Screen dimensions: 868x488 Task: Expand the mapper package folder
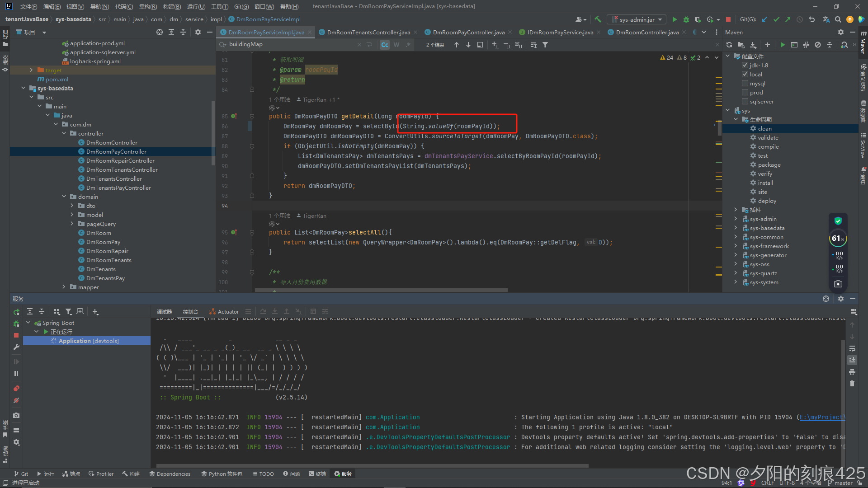pyautogui.click(x=64, y=287)
